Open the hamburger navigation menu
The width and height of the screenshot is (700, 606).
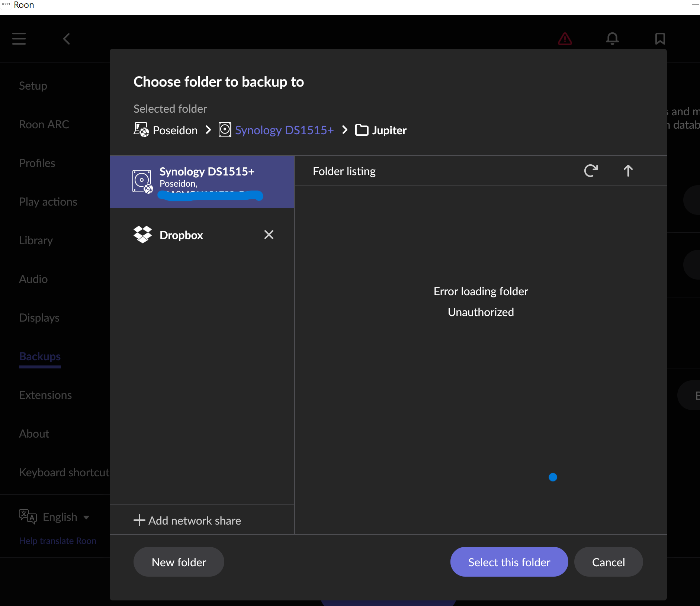[x=19, y=39]
